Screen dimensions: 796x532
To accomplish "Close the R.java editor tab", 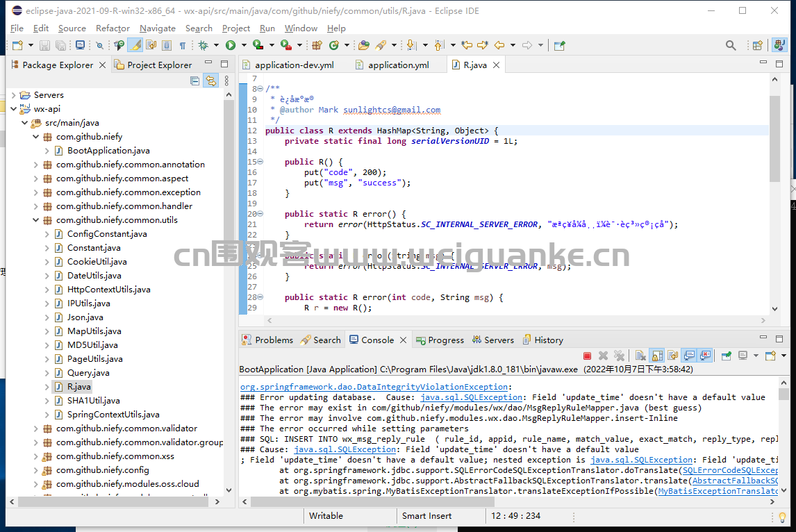I will (x=497, y=65).
